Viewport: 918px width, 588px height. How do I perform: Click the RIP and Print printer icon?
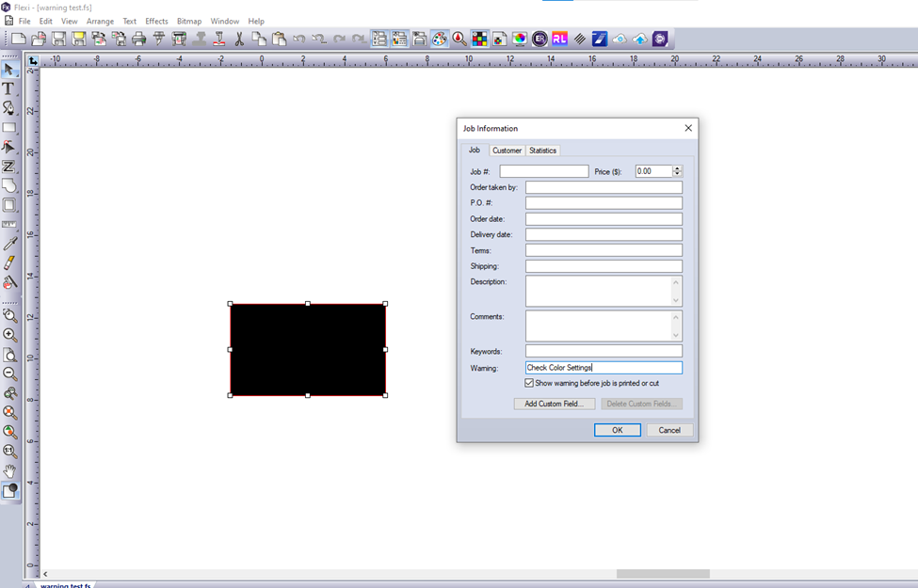179,40
